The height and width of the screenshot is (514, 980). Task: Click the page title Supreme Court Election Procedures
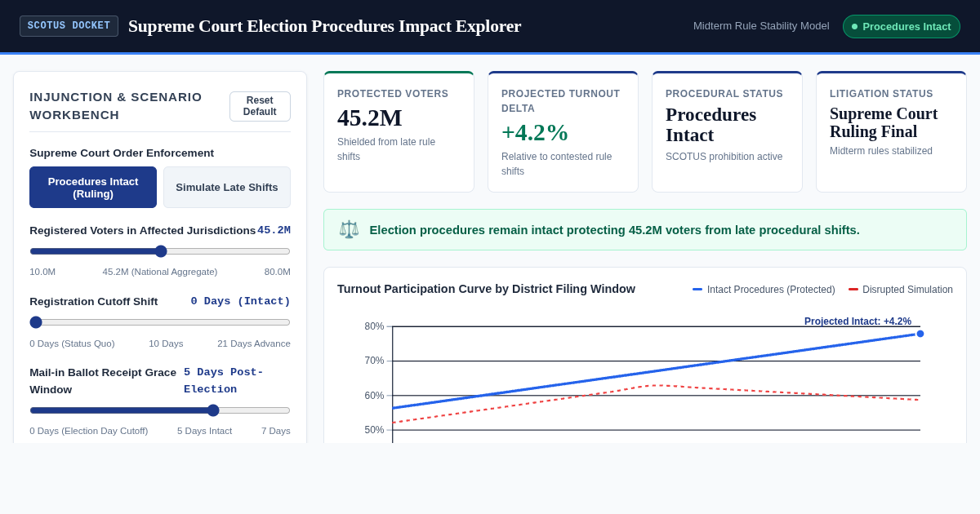324,26
